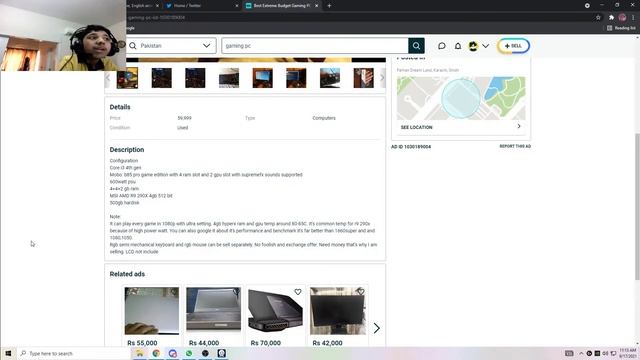Image resolution: width=640 pixels, height=360 pixels.
Task: Expand the profile menu chevron
Action: point(485,46)
